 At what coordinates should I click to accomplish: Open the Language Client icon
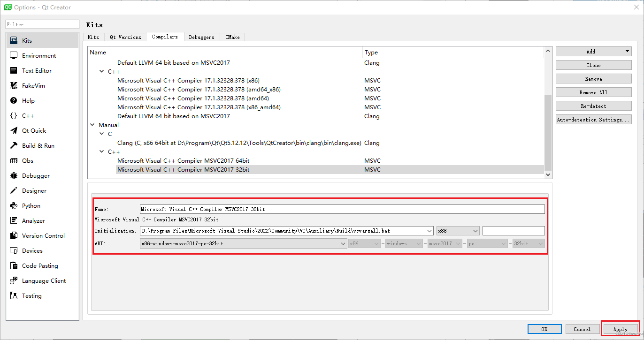tap(14, 280)
